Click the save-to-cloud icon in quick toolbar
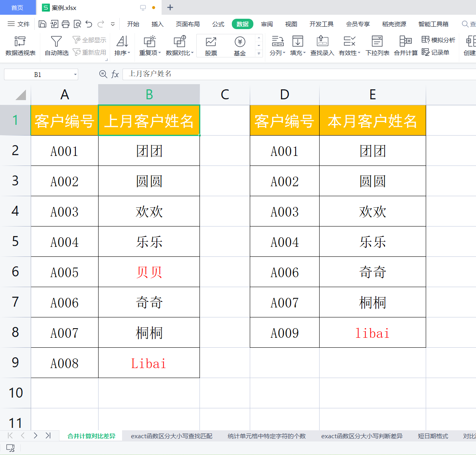This screenshot has height=455, width=476. 54,24
